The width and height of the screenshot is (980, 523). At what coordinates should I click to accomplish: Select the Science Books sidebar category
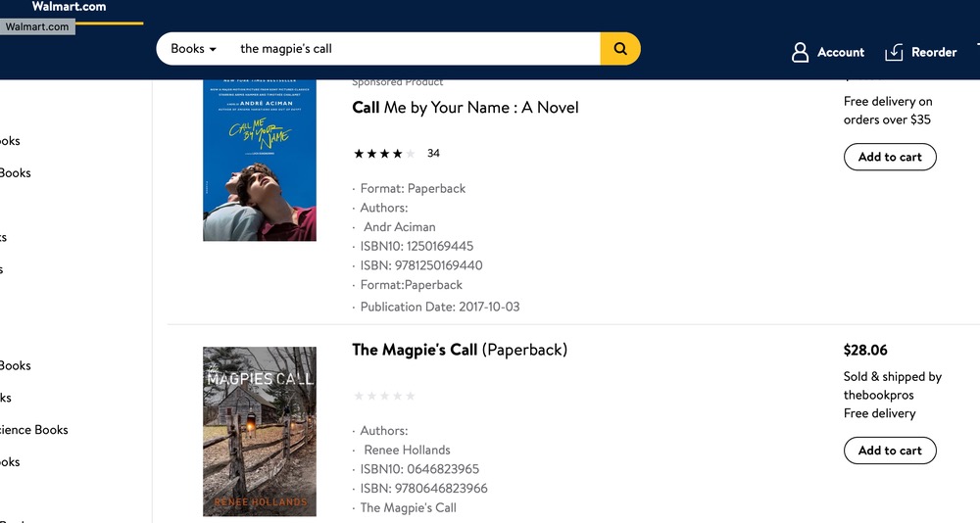pos(33,430)
